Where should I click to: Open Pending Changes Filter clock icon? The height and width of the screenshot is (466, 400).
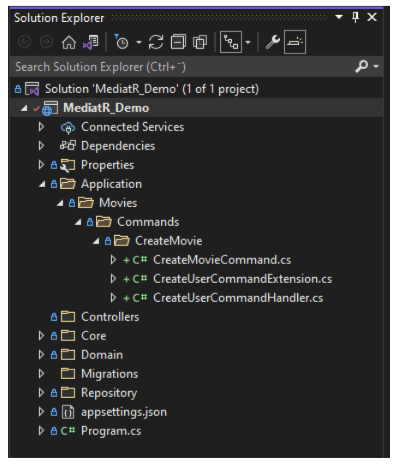click(121, 42)
